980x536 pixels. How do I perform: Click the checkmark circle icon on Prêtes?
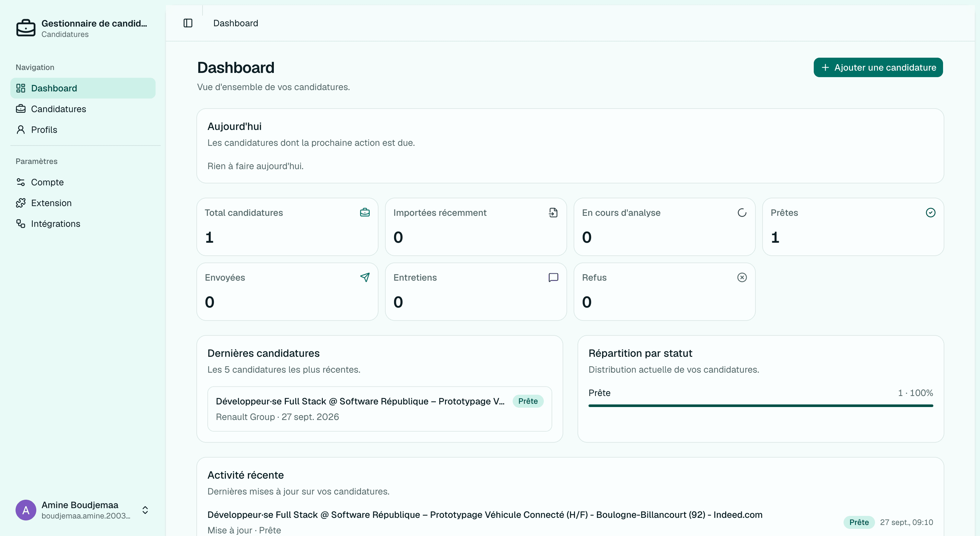tap(930, 213)
